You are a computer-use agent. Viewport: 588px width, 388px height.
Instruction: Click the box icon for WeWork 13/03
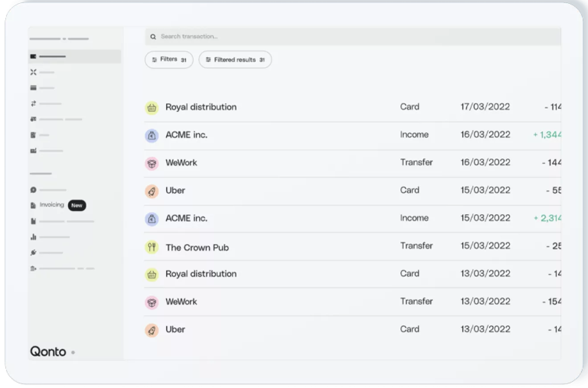[152, 302]
